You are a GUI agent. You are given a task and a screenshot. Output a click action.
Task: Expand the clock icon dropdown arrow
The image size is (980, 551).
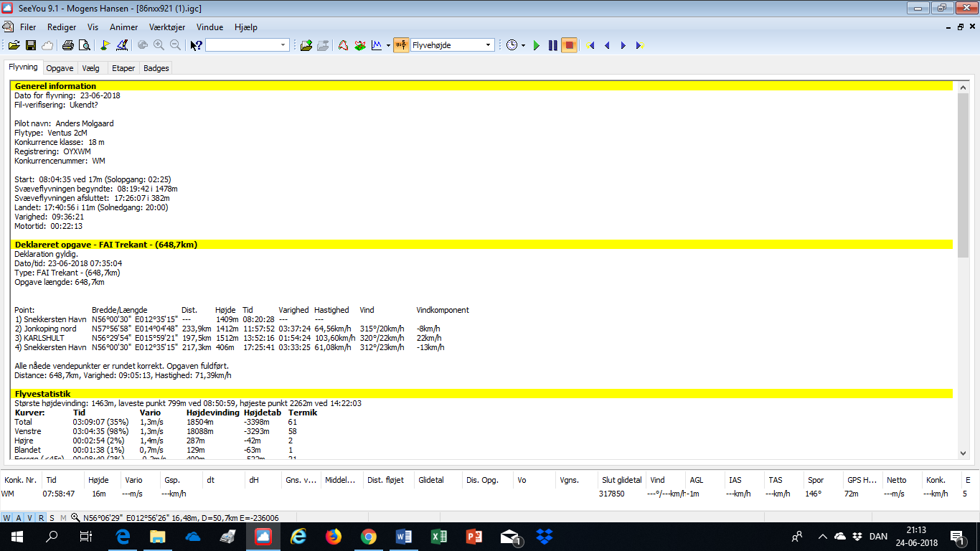pyautogui.click(x=523, y=45)
